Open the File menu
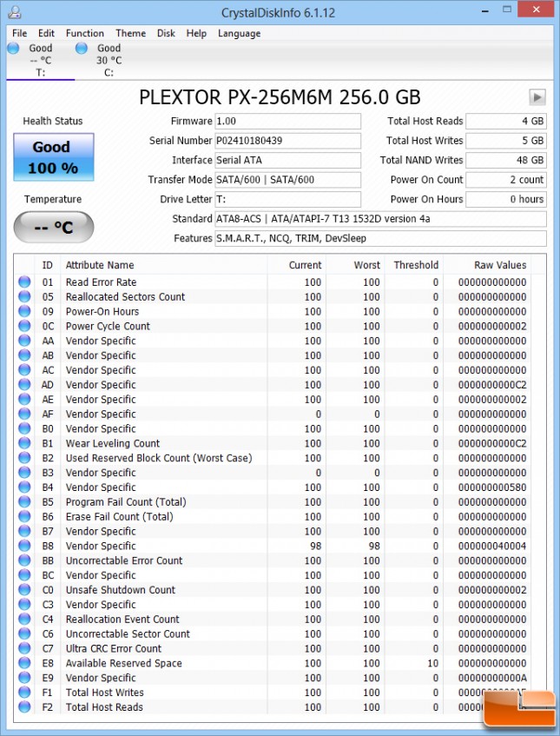560x736 pixels. click(19, 33)
